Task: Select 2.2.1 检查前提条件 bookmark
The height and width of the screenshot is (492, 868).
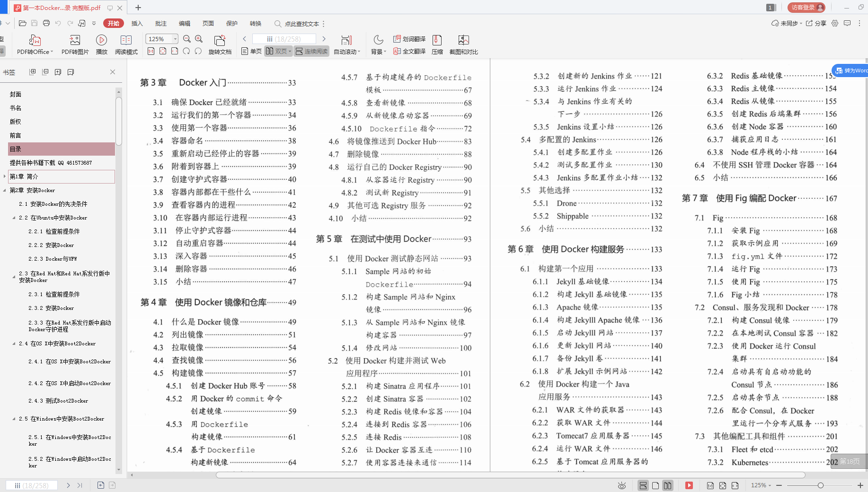Action: 54,231
